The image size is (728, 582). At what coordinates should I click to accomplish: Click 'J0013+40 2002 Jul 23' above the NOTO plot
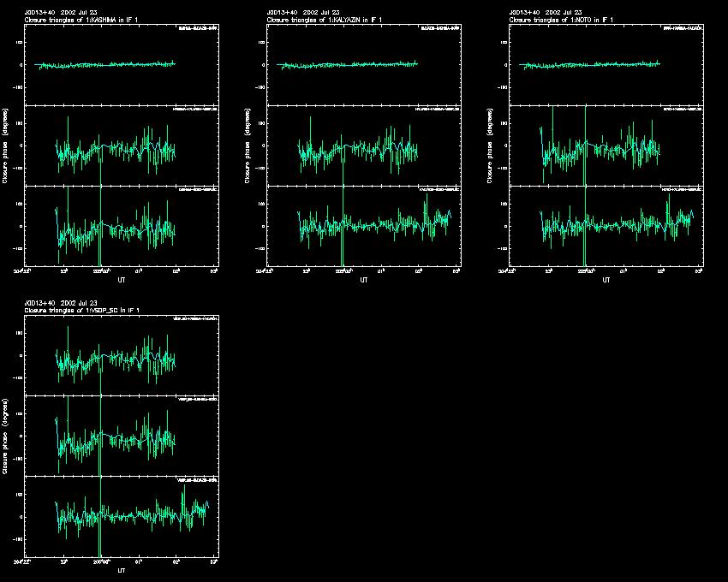click(x=545, y=13)
